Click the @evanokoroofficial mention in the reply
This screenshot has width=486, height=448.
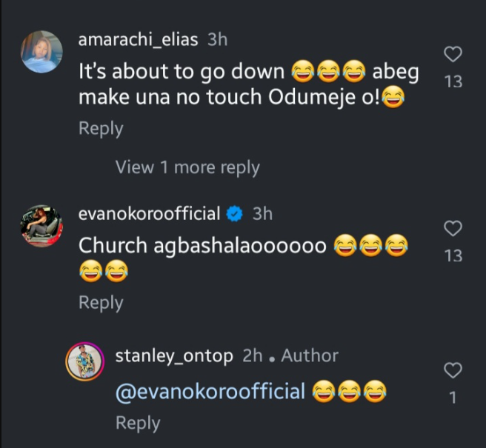click(x=210, y=391)
